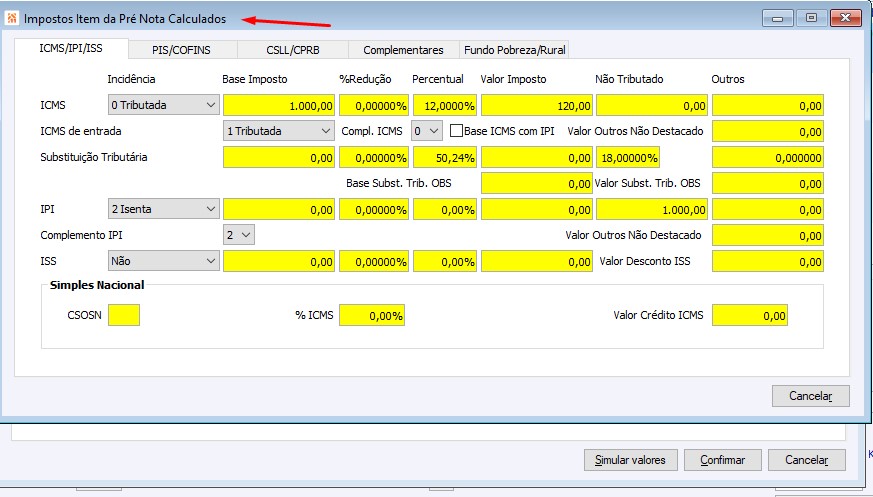Click the ICMS Outros field
This screenshot has width=873, height=497.
point(768,105)
